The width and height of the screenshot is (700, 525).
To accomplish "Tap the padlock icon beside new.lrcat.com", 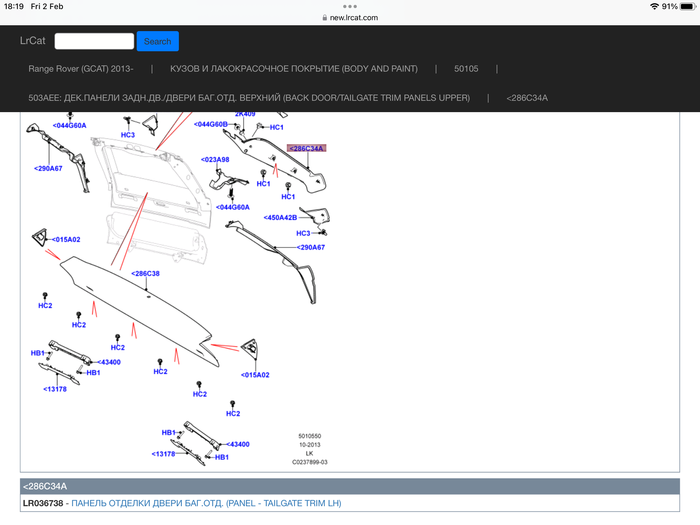I will point(325,18).
